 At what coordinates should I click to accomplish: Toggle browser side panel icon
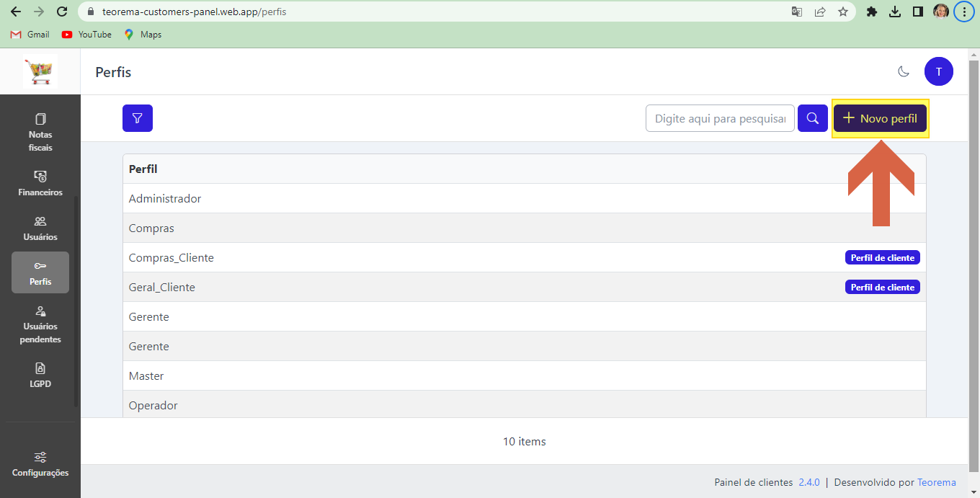coord(918,12)
